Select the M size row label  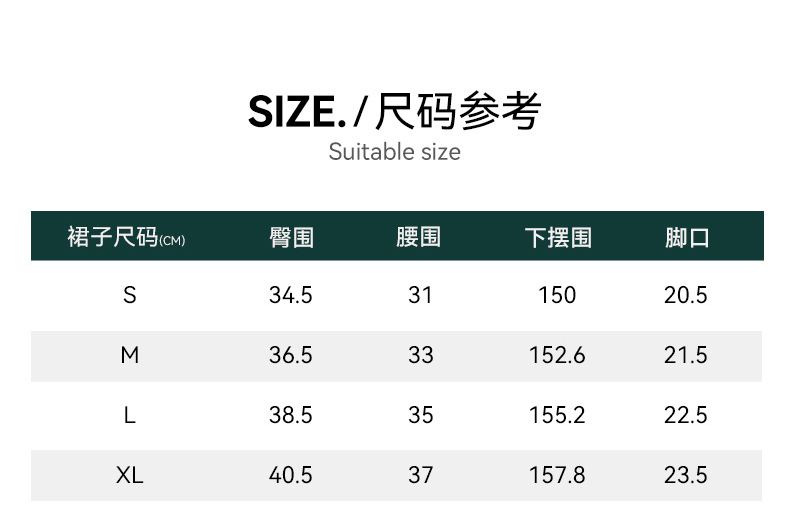(x=129, y=355)
